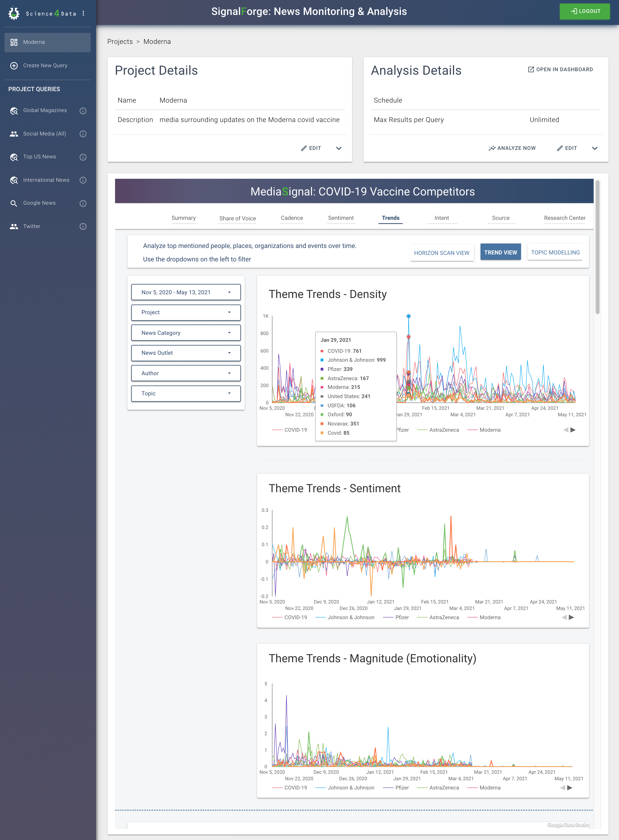
Task: Click the Horizon Scan View button
Action: pyautogui.click(x=441, y=253)
